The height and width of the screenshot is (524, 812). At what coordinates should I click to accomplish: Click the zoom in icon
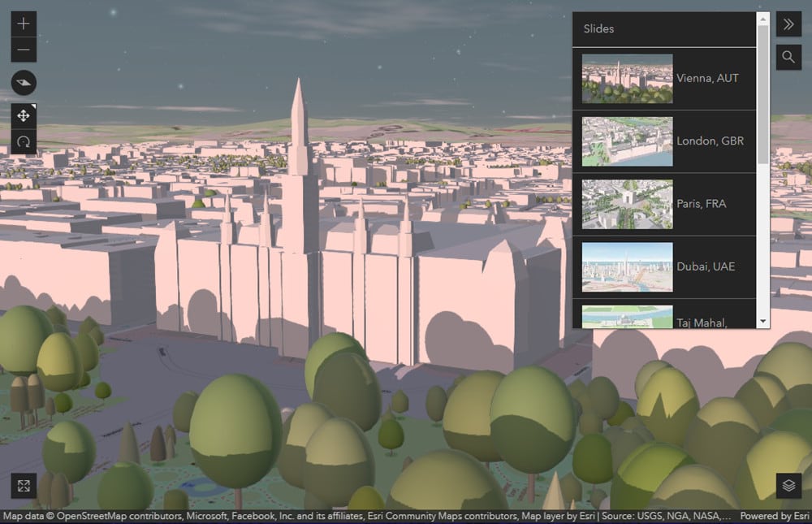[23, 24]
